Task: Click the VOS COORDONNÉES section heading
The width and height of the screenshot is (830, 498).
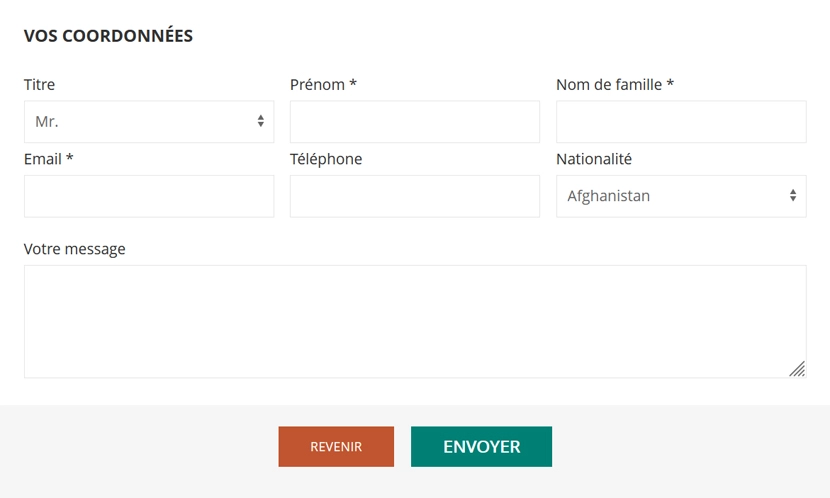Action: 108,36
